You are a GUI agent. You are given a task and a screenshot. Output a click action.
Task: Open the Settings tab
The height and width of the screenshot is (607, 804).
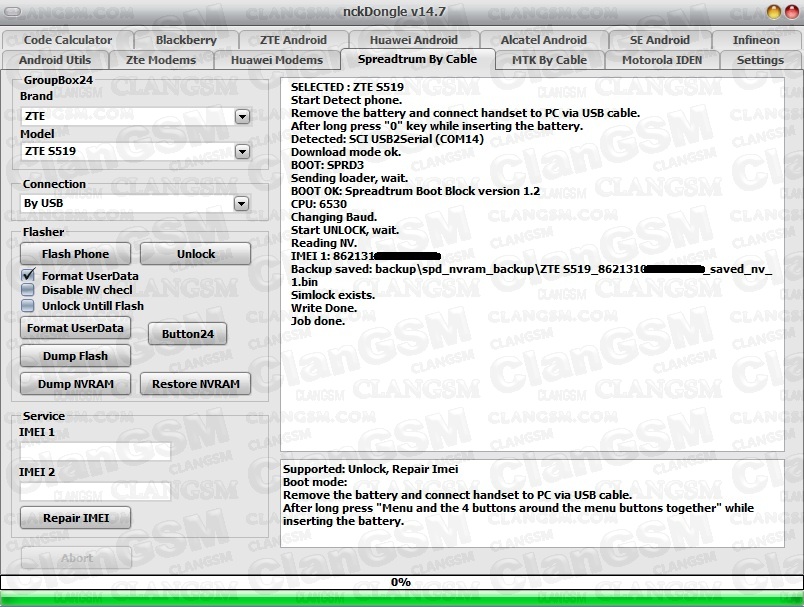[x=760, y=60]
